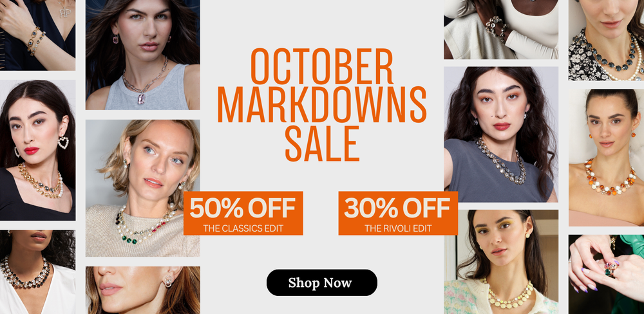Select the 50% OFF Classics Edit banner

click(x=243, y=213)
